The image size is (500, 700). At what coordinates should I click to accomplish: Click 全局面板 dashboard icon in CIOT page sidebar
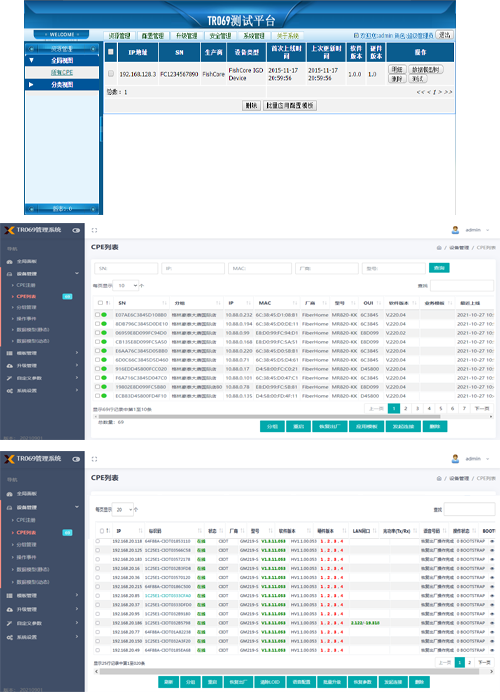tap(9, 494)
